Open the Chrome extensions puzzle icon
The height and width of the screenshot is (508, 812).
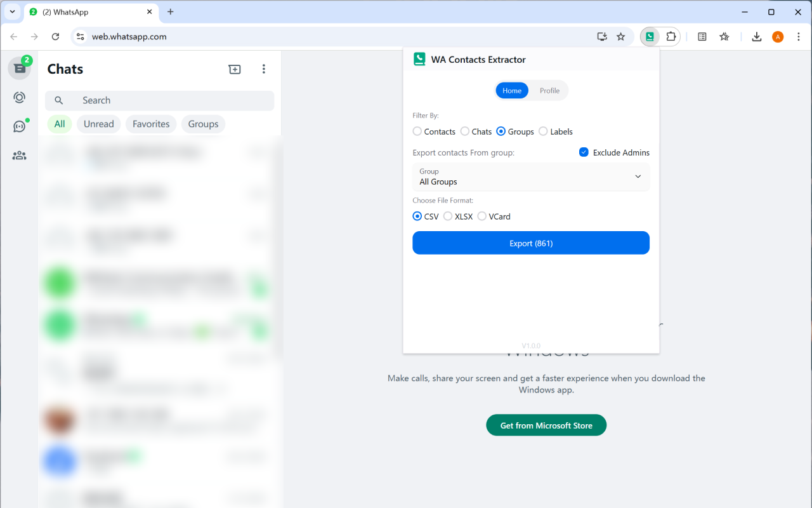point(670,36)
